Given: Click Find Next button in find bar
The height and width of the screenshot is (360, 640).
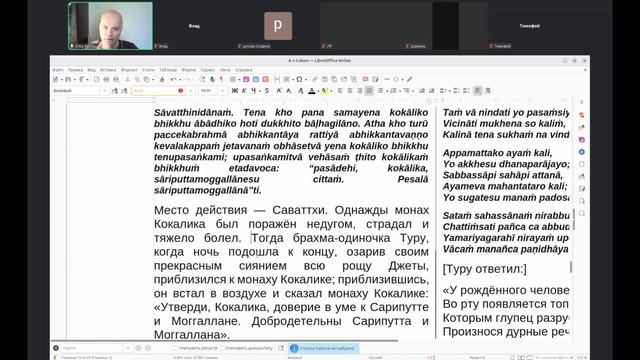Looking at the screenshot, I should click(x=148, y=348).
